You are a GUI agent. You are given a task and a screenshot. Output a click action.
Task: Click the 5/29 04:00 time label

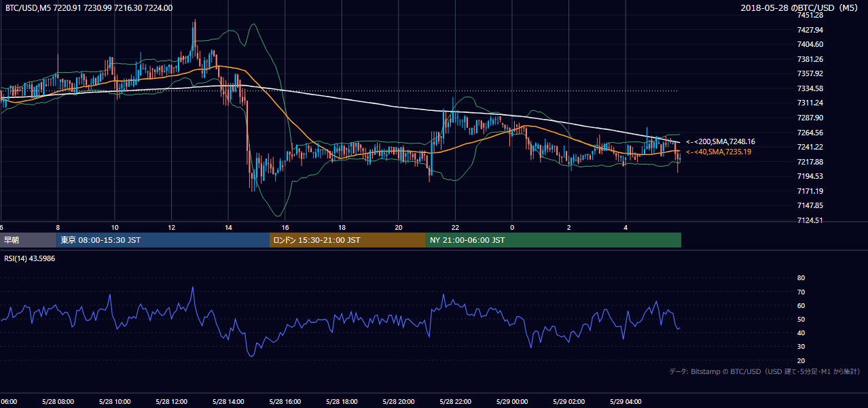tap(626, 402)
